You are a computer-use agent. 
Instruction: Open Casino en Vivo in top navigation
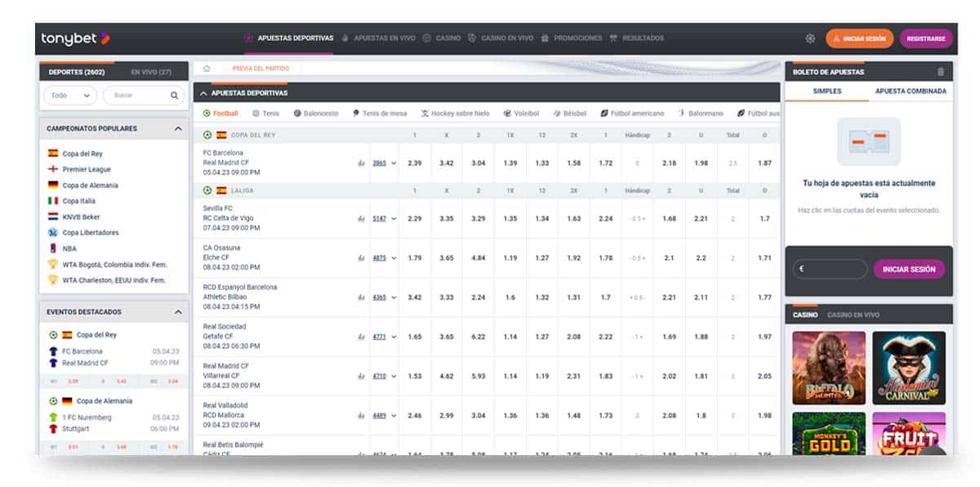click(x=501, y=38)
